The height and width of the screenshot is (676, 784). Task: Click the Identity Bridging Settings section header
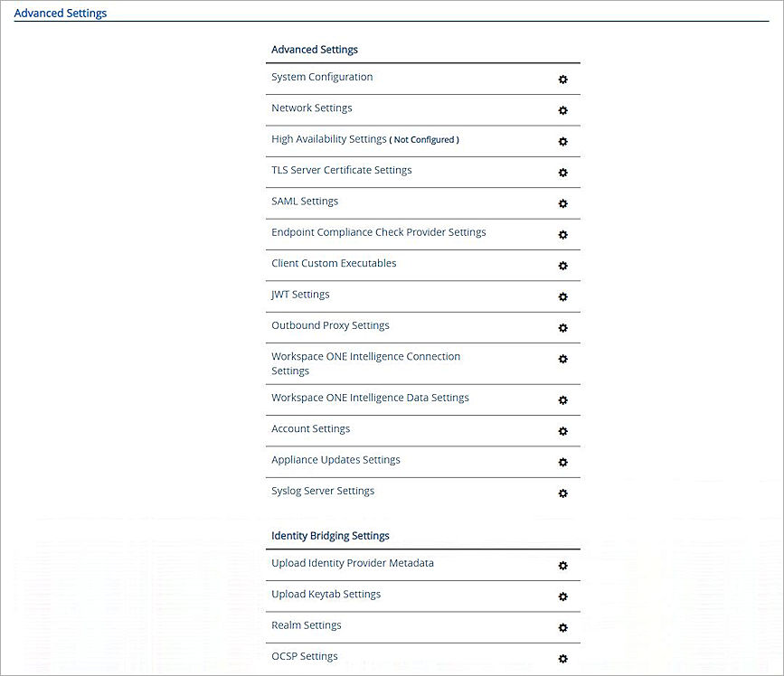point(330,535)
